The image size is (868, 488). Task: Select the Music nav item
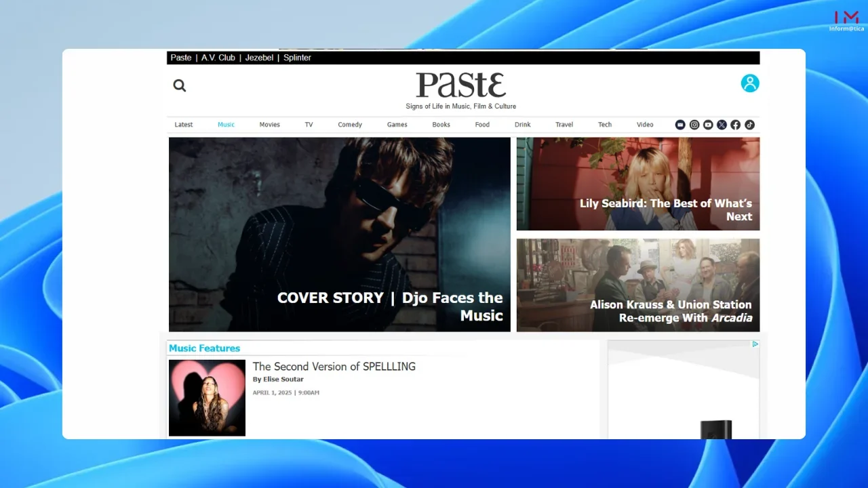click(x=226, y=125)
